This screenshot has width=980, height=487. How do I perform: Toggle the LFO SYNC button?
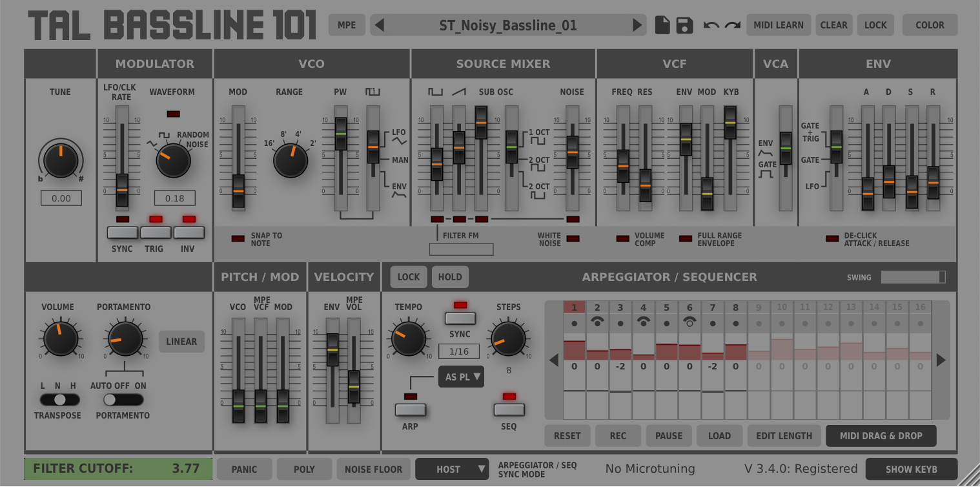point(122,233)
